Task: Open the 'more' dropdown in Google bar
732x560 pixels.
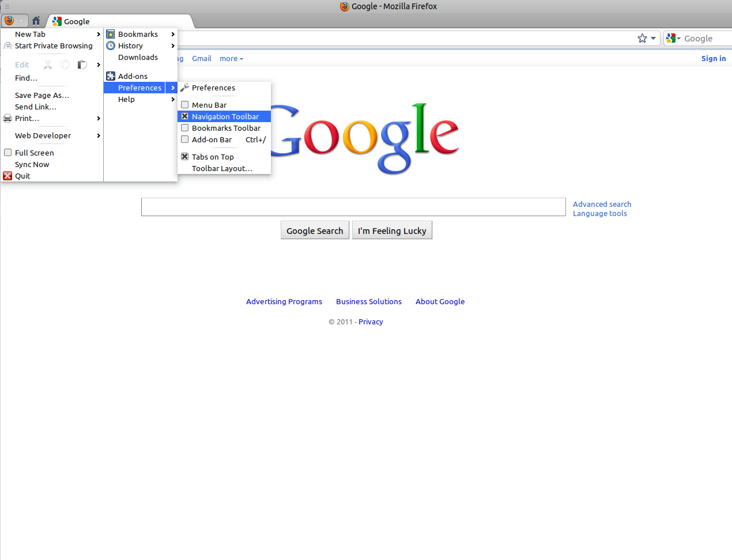Action: tap(231, 59)
